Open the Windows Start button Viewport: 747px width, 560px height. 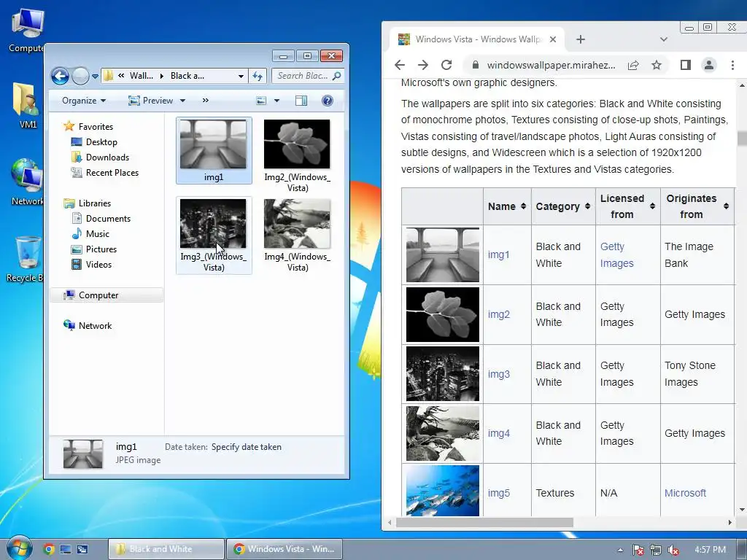pos(19,548)
